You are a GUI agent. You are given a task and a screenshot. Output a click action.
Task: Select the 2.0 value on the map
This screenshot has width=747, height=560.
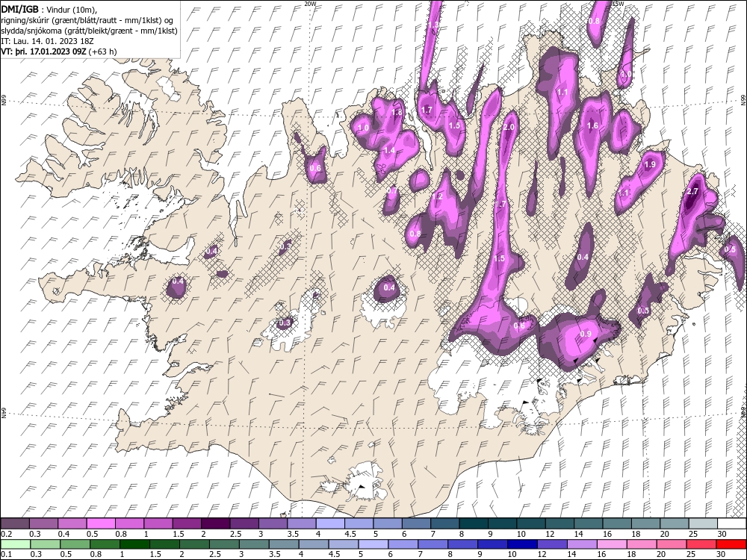[509, 127]
